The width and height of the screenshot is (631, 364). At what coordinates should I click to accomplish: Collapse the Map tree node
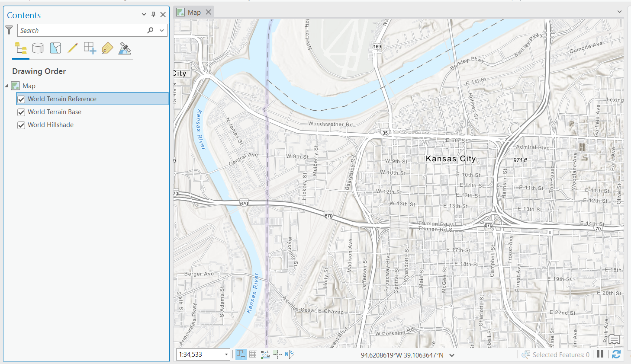click(x=6, y=86)
